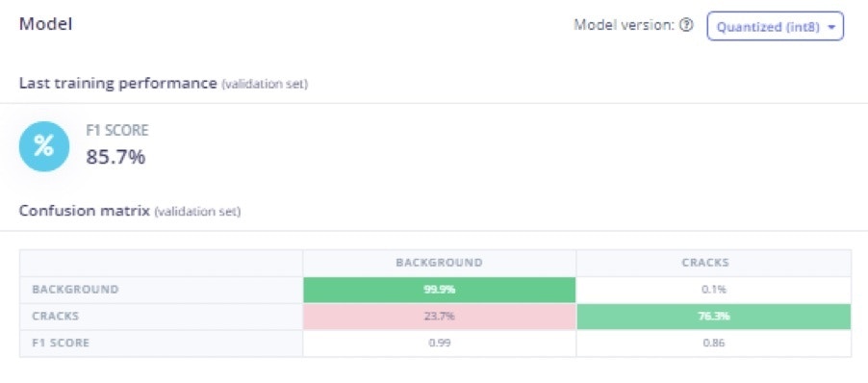868x383 pixels.
Task: Click the Last training performance heading
Action: click(118, 84)
